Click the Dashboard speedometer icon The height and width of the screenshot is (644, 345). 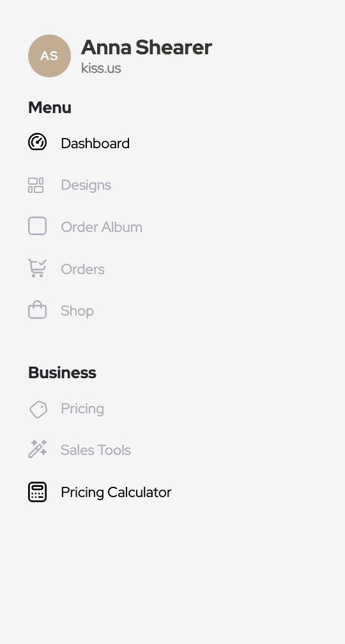tap(37, 142)
